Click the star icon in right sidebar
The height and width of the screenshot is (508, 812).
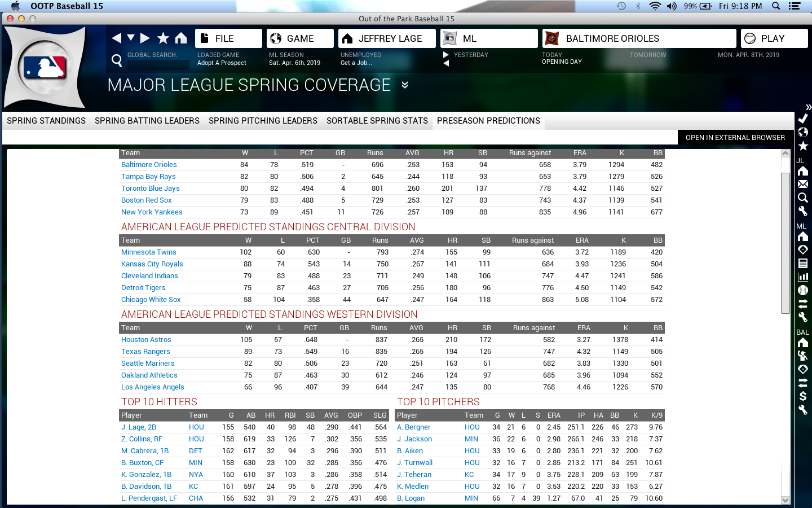coord(803,146)
